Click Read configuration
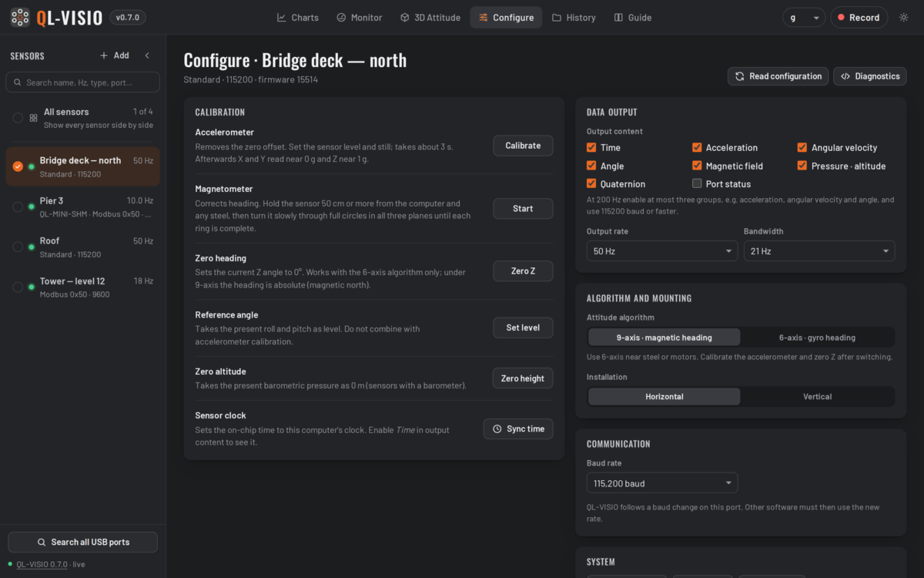924x578 pixels. pos(778,76)
